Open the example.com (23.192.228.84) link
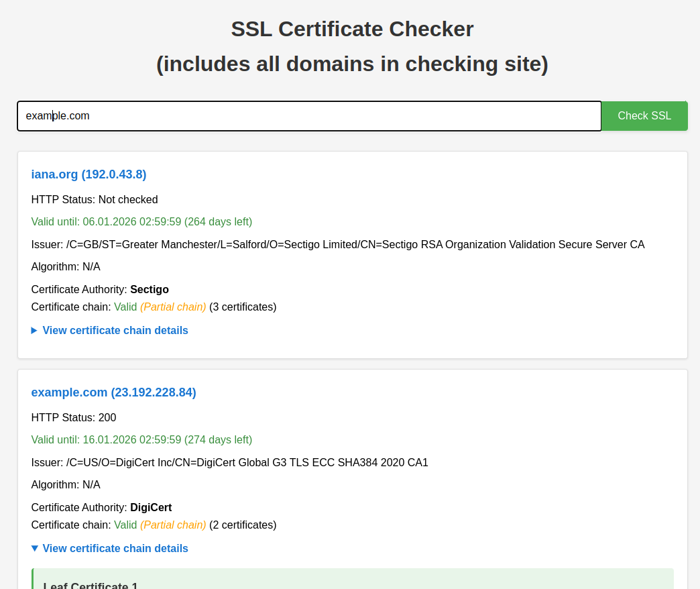This screenshot has height=589, width=700. tap(113, 392)
